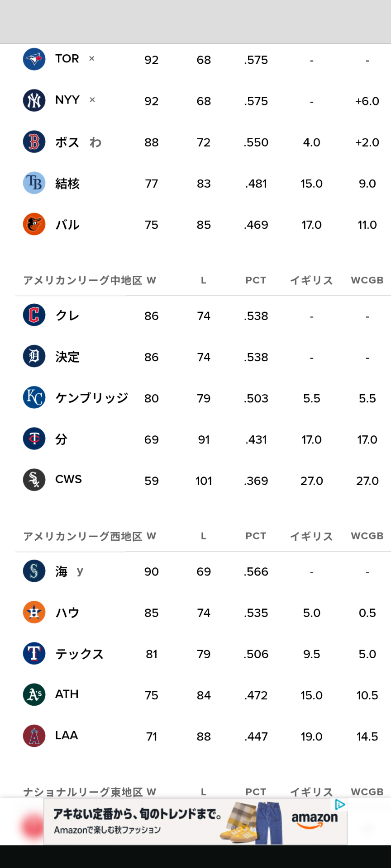Tap the Athletics A's logo
The image size is (391, 868).
pos(34,694)
